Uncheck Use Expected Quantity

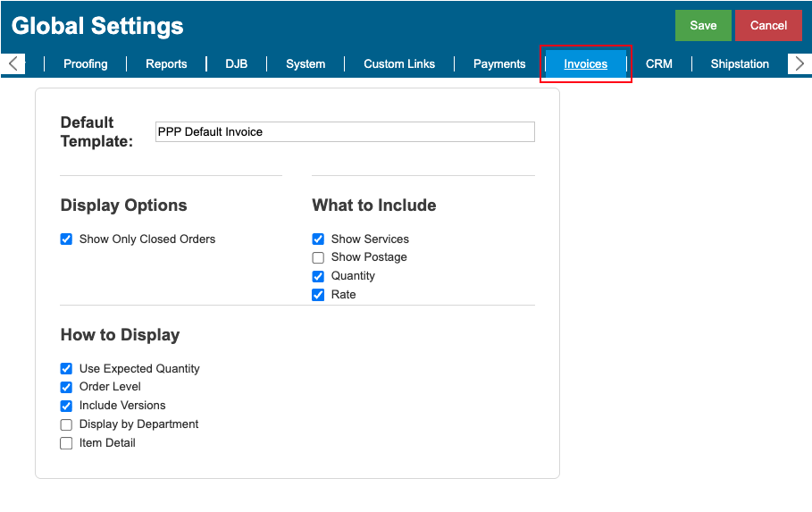point(66,368)
